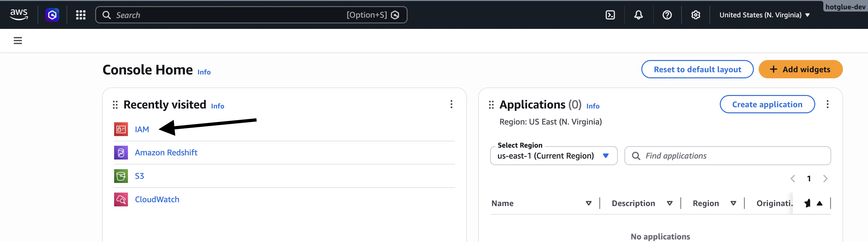
Task: Open the Applications widget options menu
Action: 827,104
